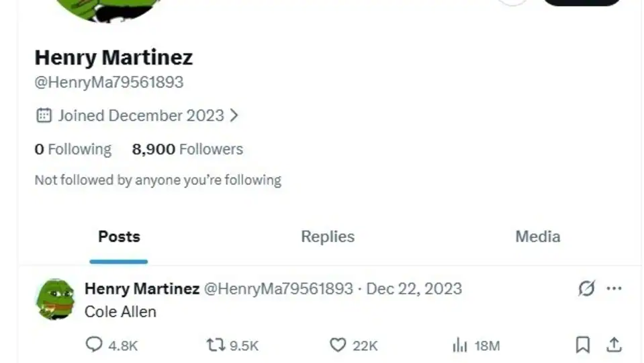The height and width of the screenshot is (363, 644).
Task: Click the Grok circle-slash icon on the post
Action: point(586,288)
